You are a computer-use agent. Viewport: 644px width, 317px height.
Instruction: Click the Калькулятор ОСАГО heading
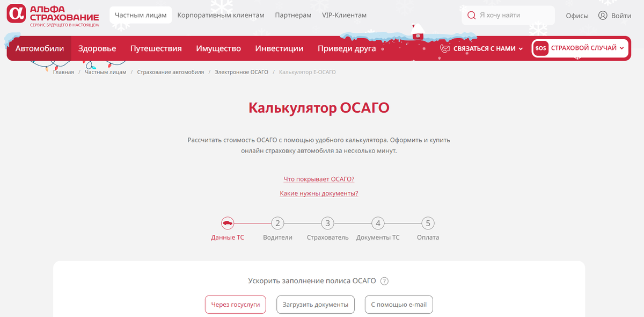pos(319,108)
